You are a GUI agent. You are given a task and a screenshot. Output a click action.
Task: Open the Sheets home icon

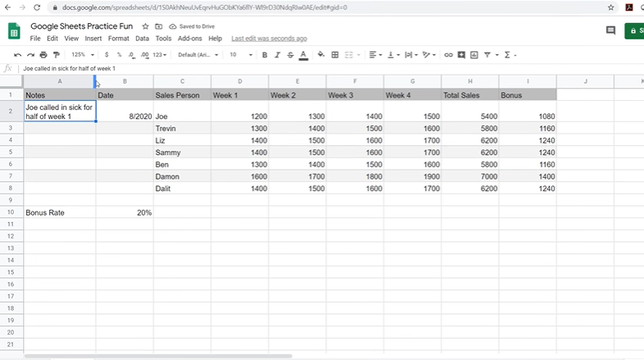pyautogui.click(x=14, y=31)
